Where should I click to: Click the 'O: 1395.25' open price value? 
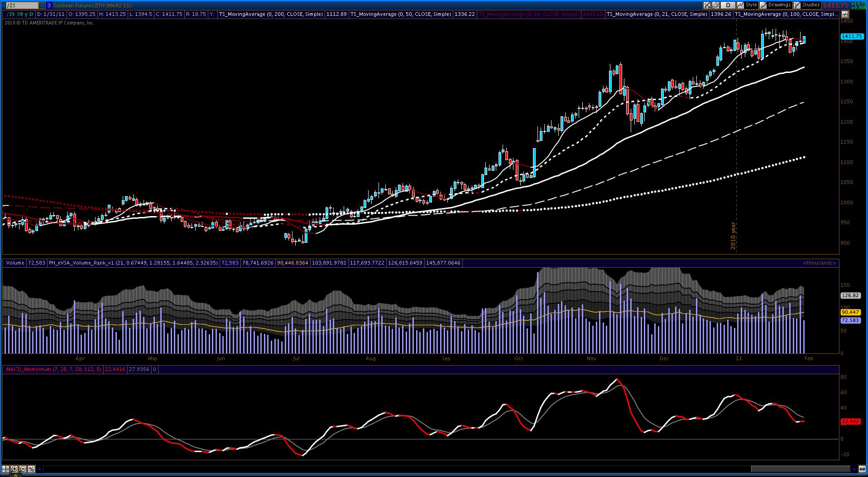click(82, 14)
